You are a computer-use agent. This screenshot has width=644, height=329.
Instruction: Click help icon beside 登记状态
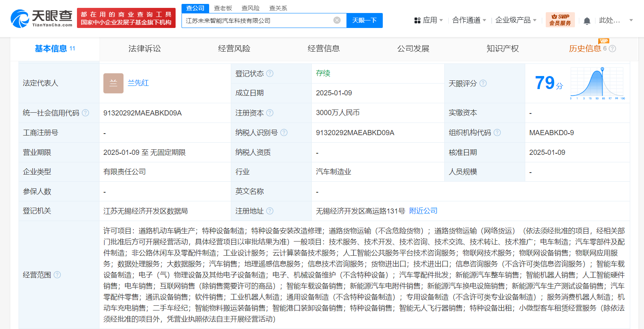pos(270,74)
